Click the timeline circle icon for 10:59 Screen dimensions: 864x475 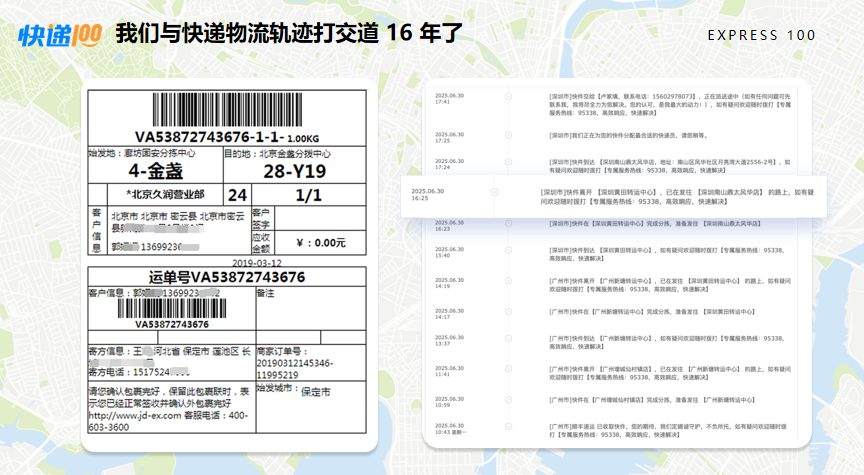tap(509, 400)
